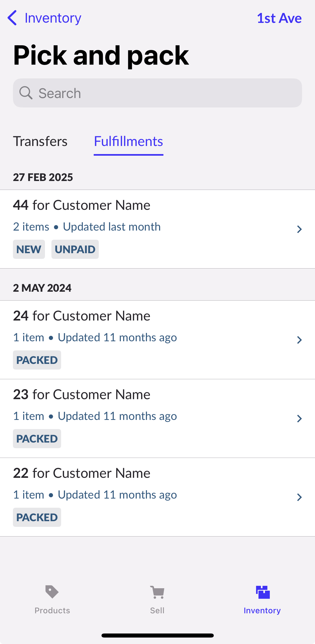Viewport: 315px width, 644px height.
Task: Tap the UNPAID status badge
Action: pyautogui.click(x=75, y=249)
